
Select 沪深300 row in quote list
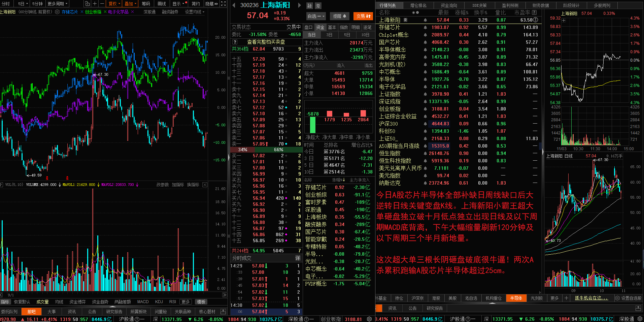click(459, 124)
